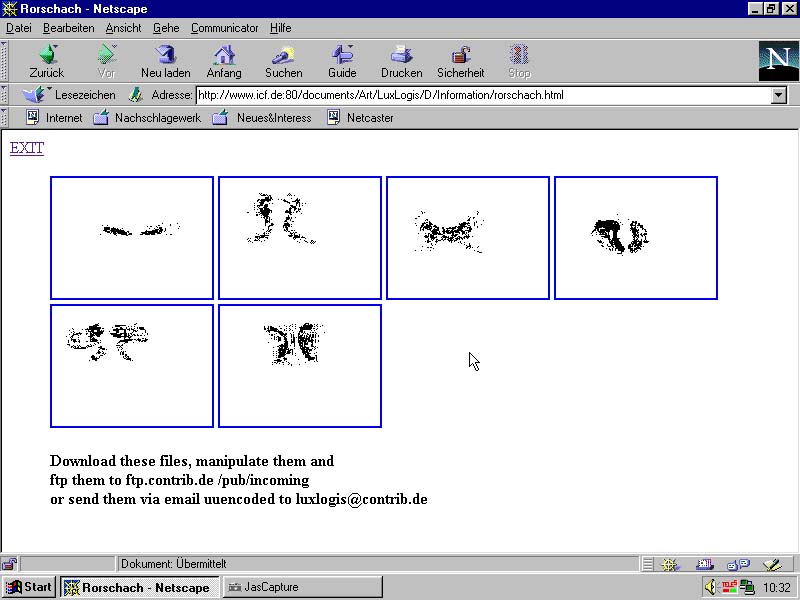Click the Netscape window title icon
Viewport: 800px width, 600px height.
click(x=10, y=9)
